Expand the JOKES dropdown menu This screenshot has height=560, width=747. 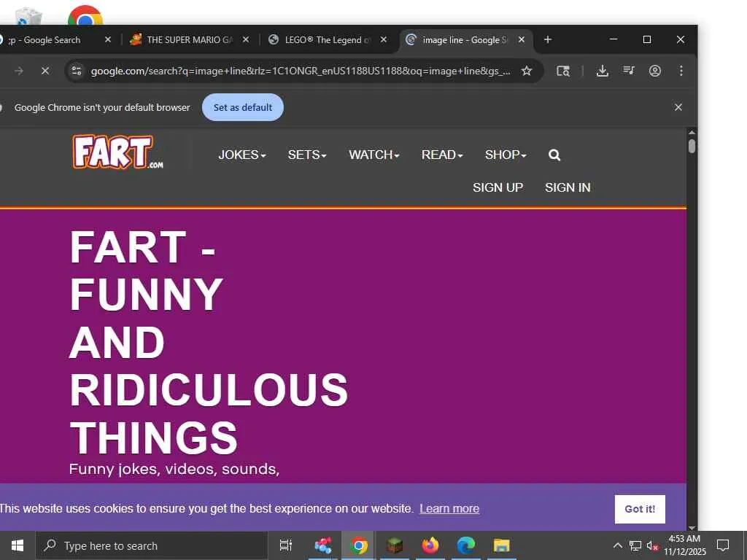click(x=242, y=155)
